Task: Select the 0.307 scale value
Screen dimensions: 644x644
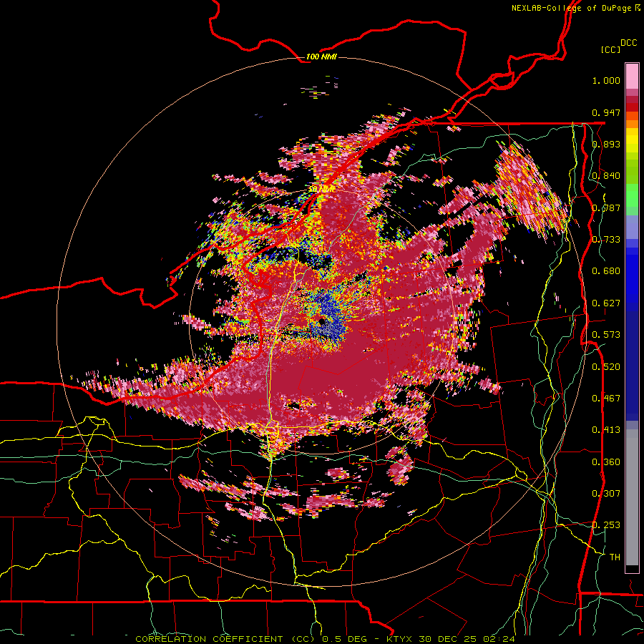Action: click(606, 494)
